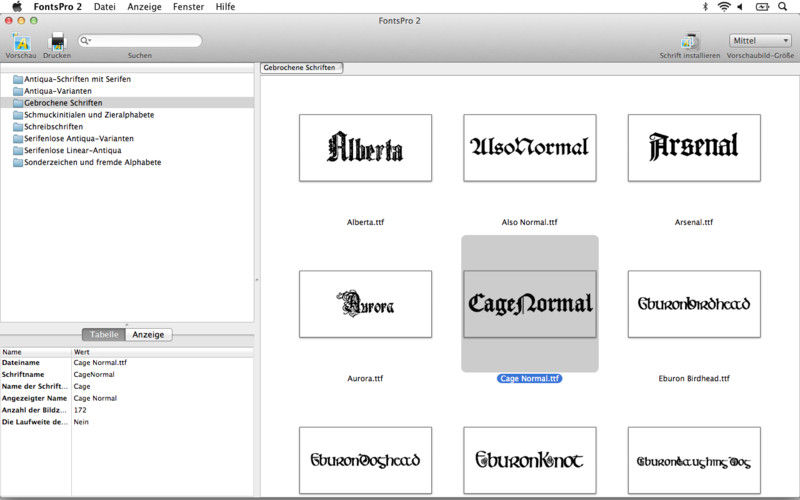Viewport: 800px width, 500px height.
Task: Click the magnifier icon in search field
Action: click(86, 41)
